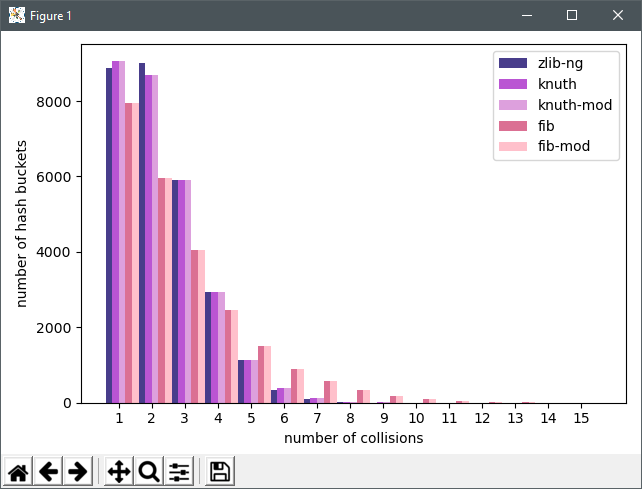The height and width of the screenshot is (489, 642).
Task: Click the knuth bar at collision 4
Action: point(215,348)
